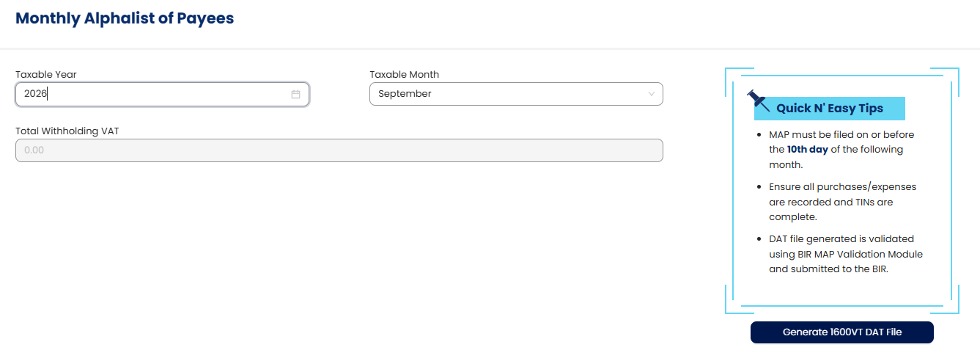The image size is (980, 361).
Task: Click the bullet before the purchases/expenses tip
Action: (x=758, y=187)
